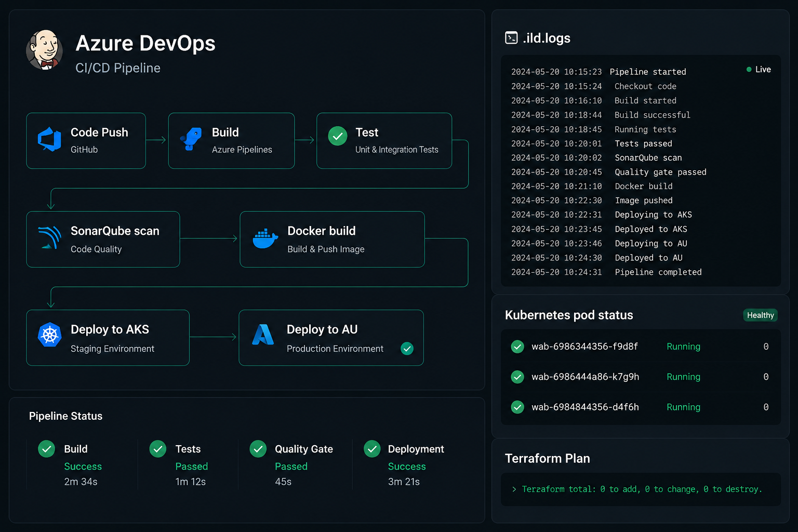Click the Quality Gate status check icon
Viewport: 798px width, 532px height.
tap(258, 449)
